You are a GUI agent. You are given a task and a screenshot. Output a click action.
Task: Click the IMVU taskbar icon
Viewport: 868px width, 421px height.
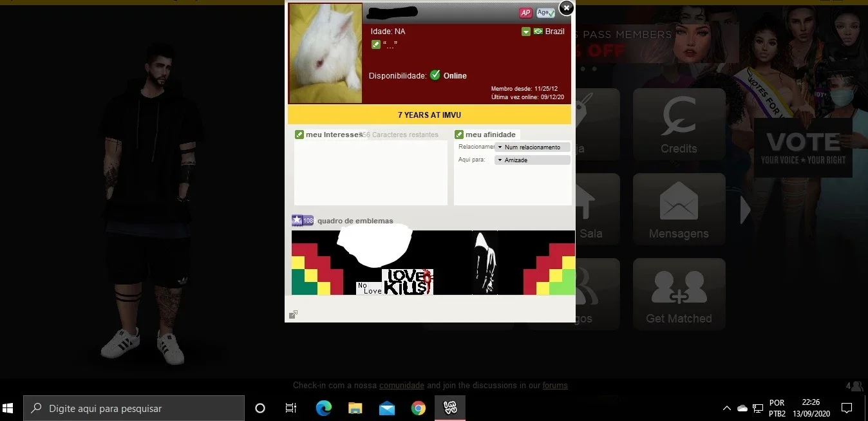(x=450, y=408)
